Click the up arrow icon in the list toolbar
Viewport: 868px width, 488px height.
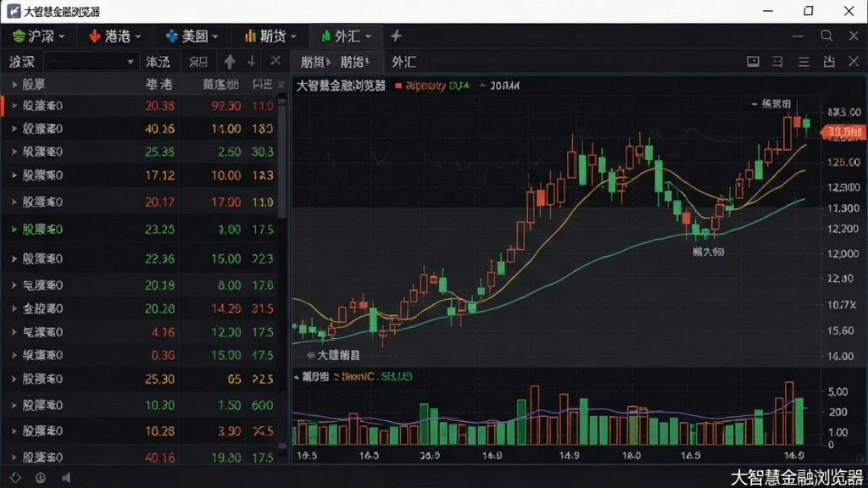230,61
